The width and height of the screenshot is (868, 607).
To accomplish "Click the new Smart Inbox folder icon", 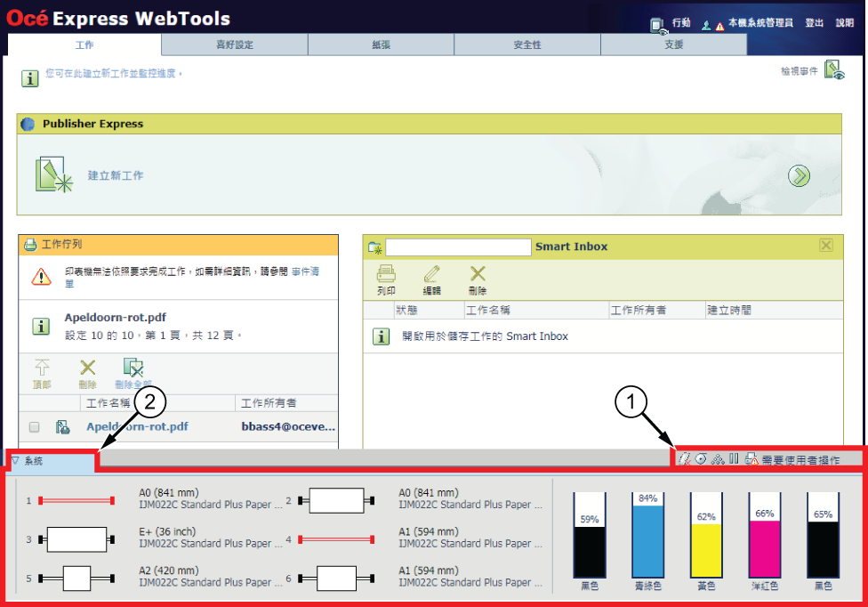I will point(374,247).
